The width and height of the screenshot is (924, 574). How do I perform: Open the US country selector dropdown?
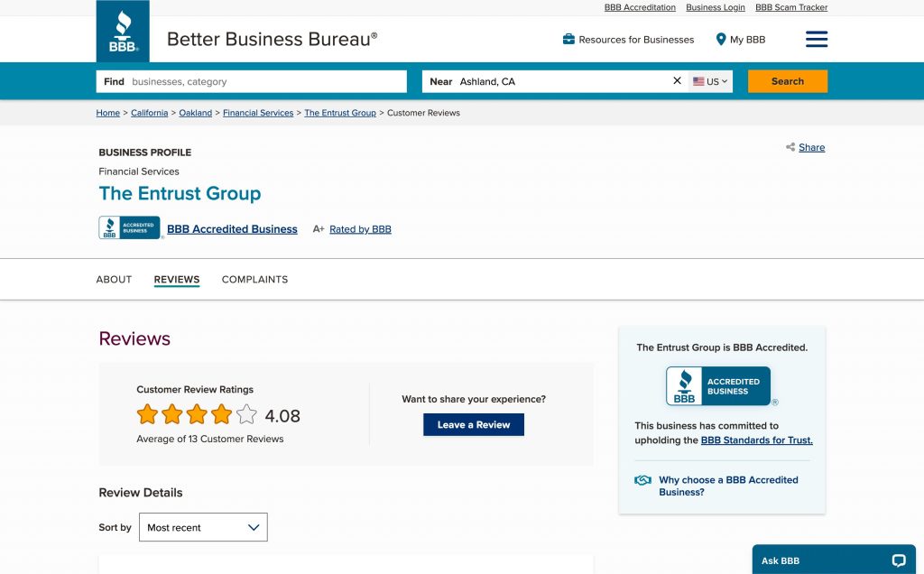pos(710,81)
